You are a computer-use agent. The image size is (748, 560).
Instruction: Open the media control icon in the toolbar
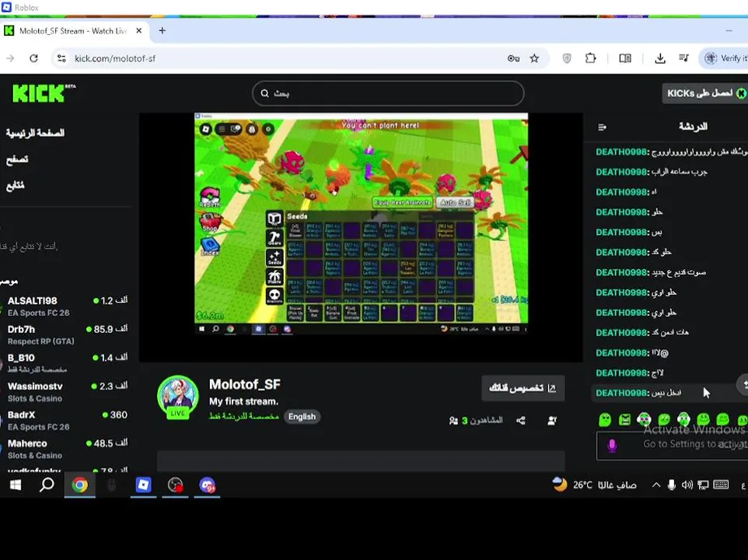click(683, 58)
